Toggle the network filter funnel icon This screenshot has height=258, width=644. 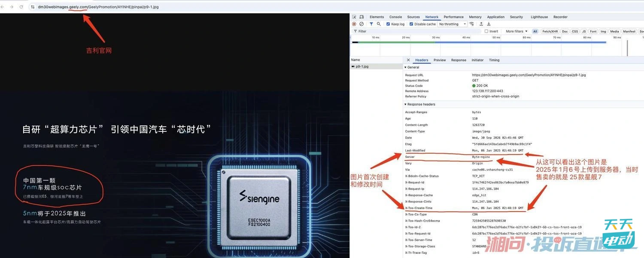(x=371, y=24)
